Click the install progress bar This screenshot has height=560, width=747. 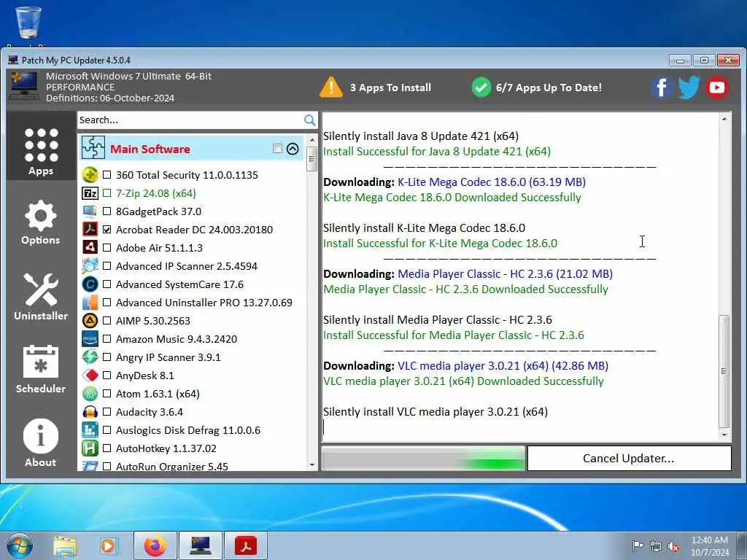[423, 458]
